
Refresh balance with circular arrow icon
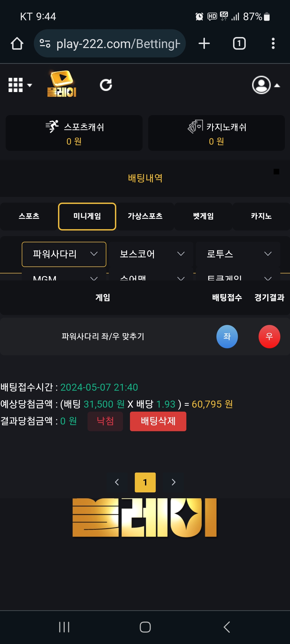pyautogui.click(x=106, y=85)
